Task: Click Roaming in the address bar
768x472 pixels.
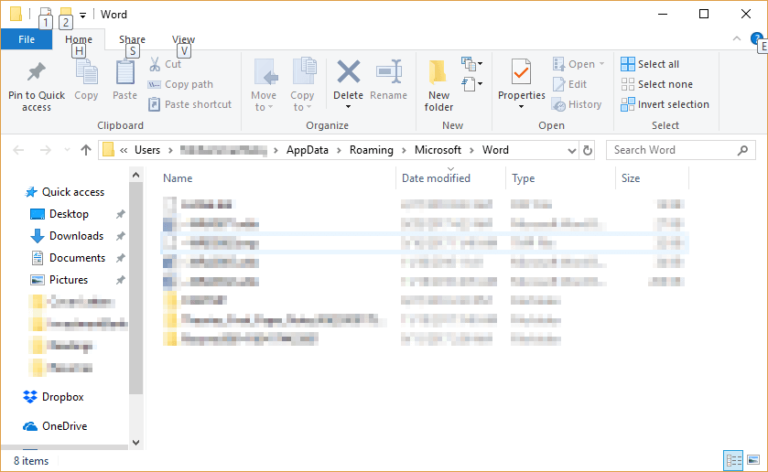Action: pos(371,150)
